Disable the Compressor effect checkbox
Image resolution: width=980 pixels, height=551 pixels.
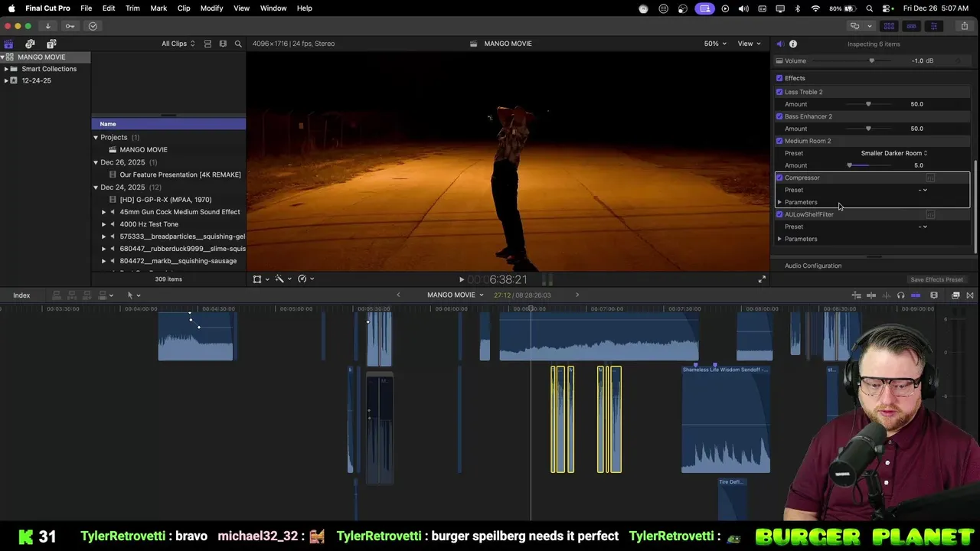click(779, 178)
